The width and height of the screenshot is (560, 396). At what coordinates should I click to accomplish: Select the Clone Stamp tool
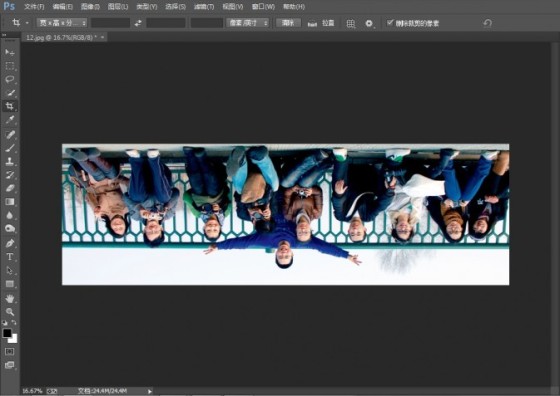tap(10, 161)
